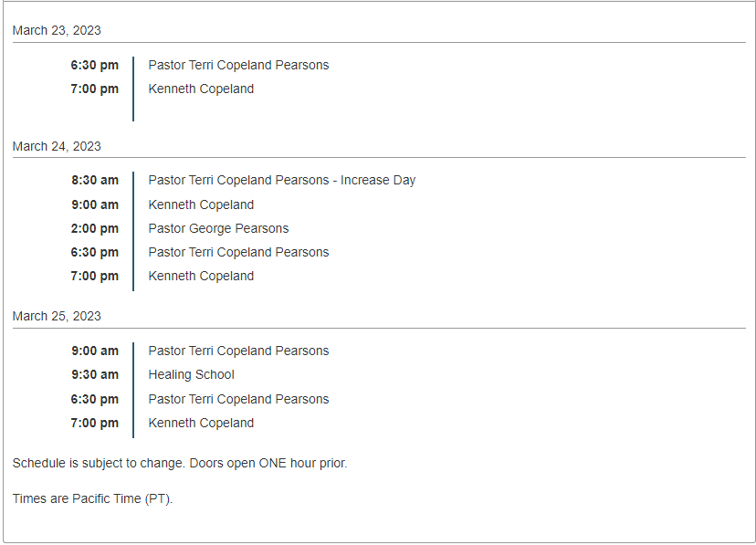Click Kenneth Copeland at 7:00 pm March 25

tap(201, 423)
